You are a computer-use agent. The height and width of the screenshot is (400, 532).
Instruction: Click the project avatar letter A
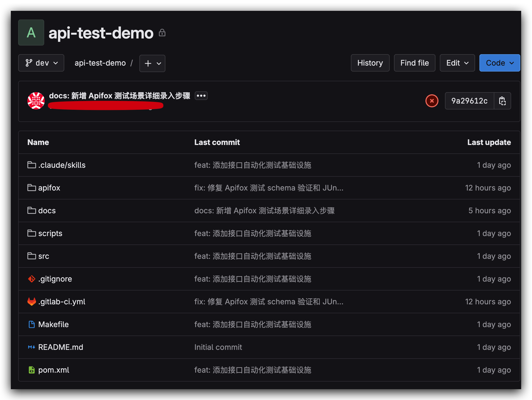tap(31, 33)
